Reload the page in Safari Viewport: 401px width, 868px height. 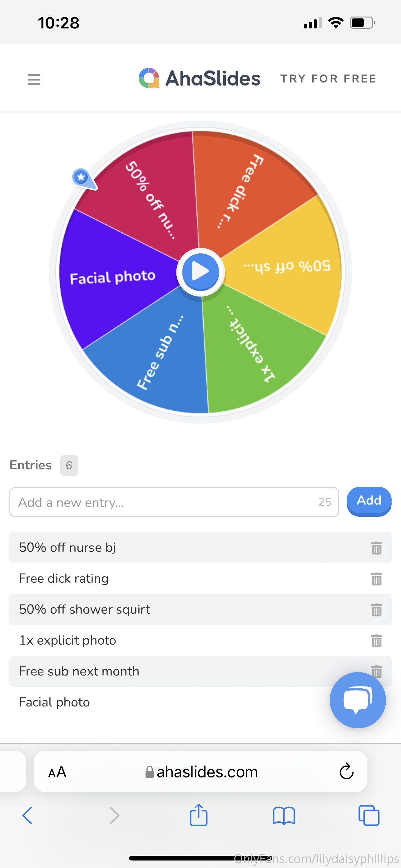(346, 772)
